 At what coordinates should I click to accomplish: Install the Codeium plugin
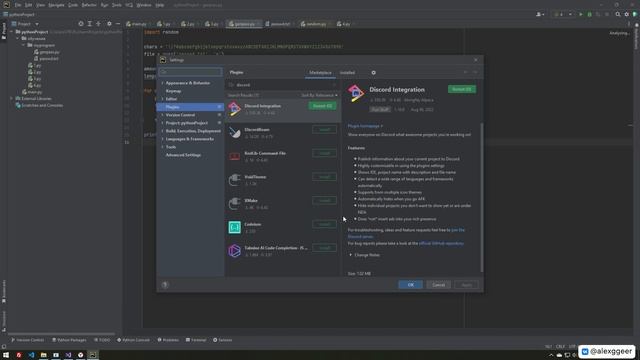(324, 224)
